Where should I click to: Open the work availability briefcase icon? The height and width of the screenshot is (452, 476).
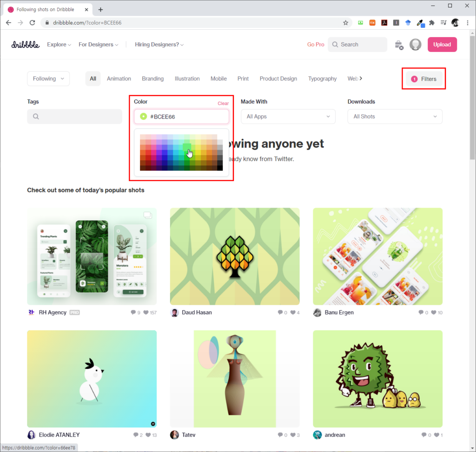(399, 45)
